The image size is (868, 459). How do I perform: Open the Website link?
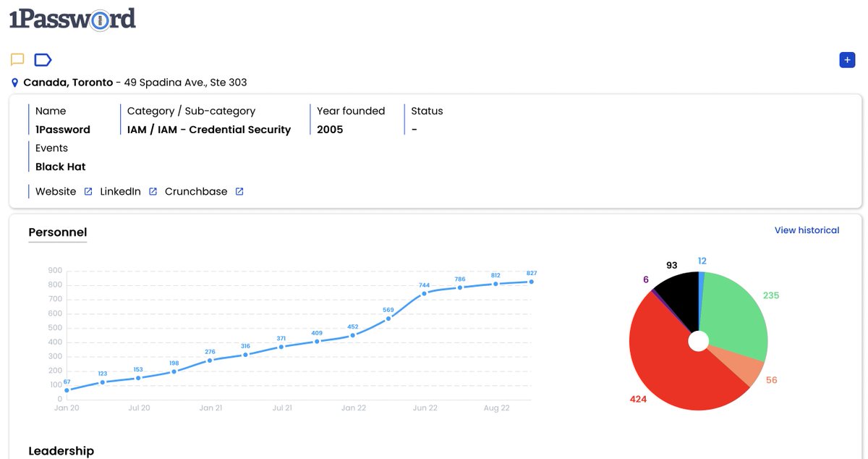[x=56, y=192]
